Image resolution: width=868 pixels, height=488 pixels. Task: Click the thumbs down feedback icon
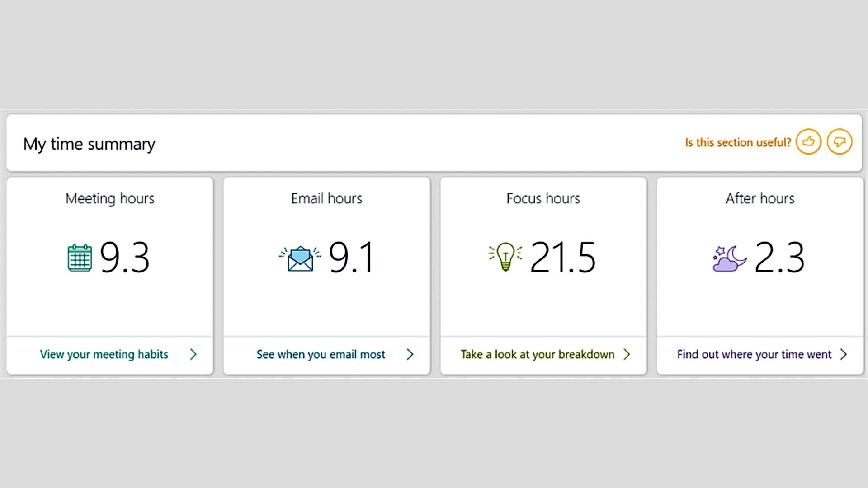coord(840,142)
